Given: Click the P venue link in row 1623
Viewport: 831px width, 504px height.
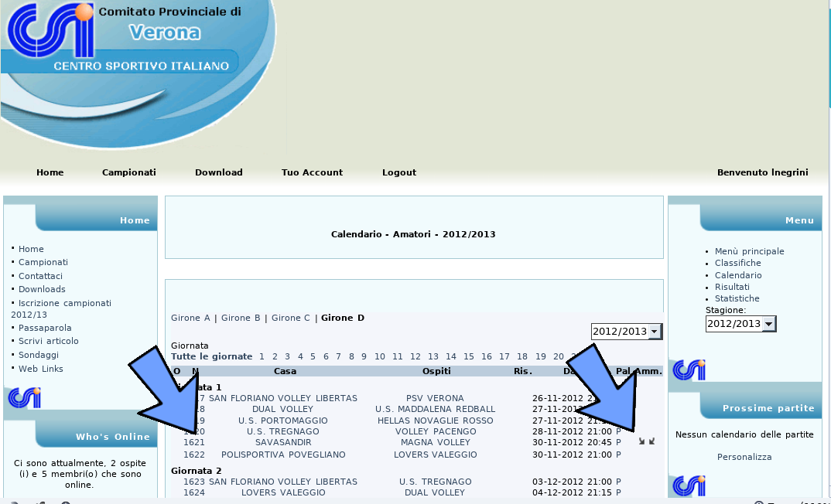Looking at the screenshot, I should [618, 482].
